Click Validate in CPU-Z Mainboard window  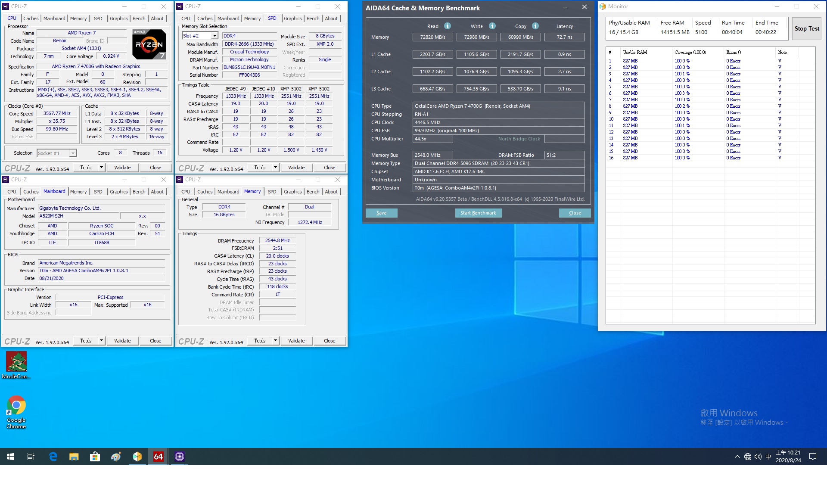pyautogui.click(x=122, y=341)
